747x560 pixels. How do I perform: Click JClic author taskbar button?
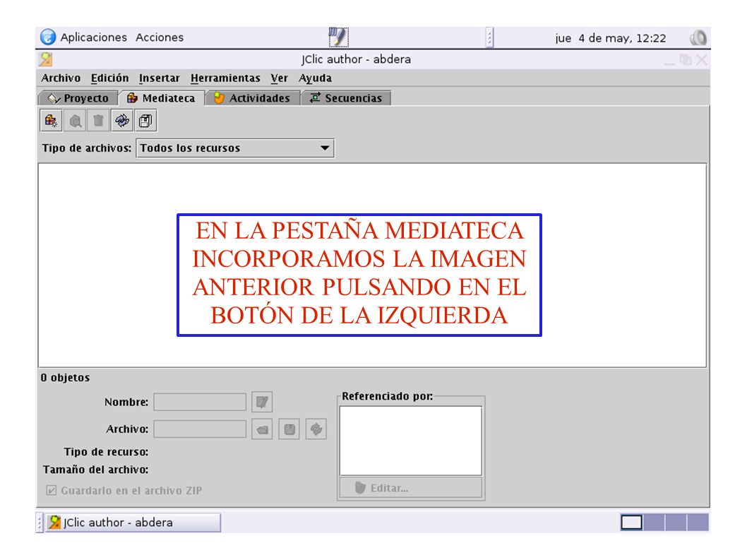point(133,523)
